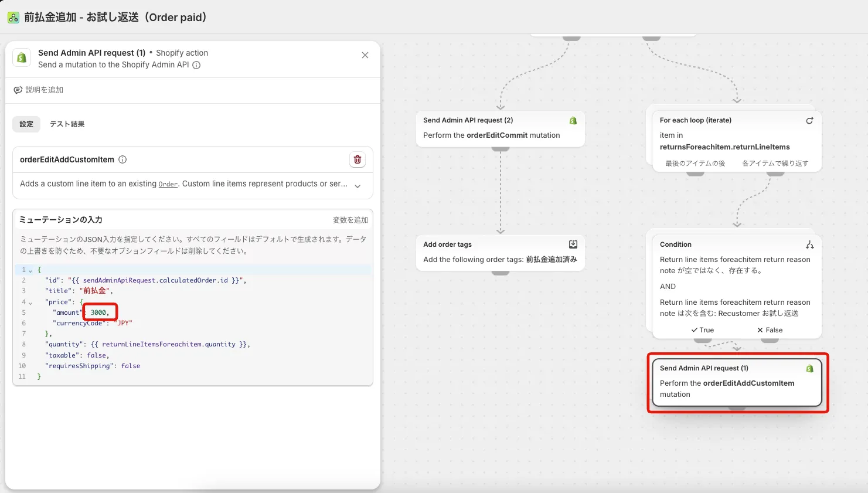868x493 pixels.
Task: Expand the mutation description chevron
Action: coord(358,186)
